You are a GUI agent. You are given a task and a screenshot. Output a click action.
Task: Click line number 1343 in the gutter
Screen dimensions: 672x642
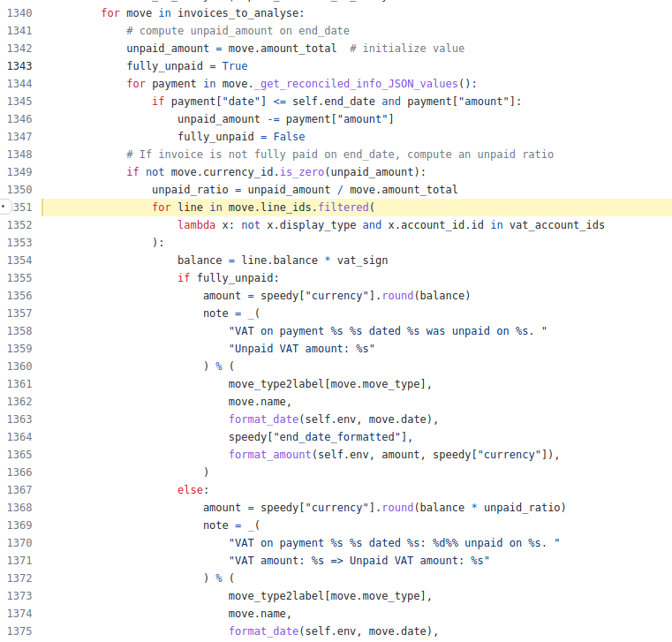19,66
